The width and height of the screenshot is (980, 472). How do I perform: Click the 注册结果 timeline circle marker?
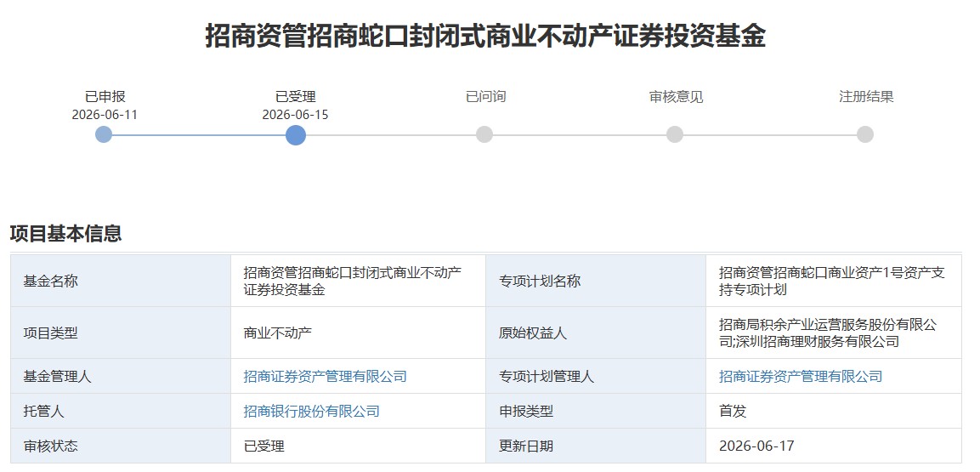point(865,134)
